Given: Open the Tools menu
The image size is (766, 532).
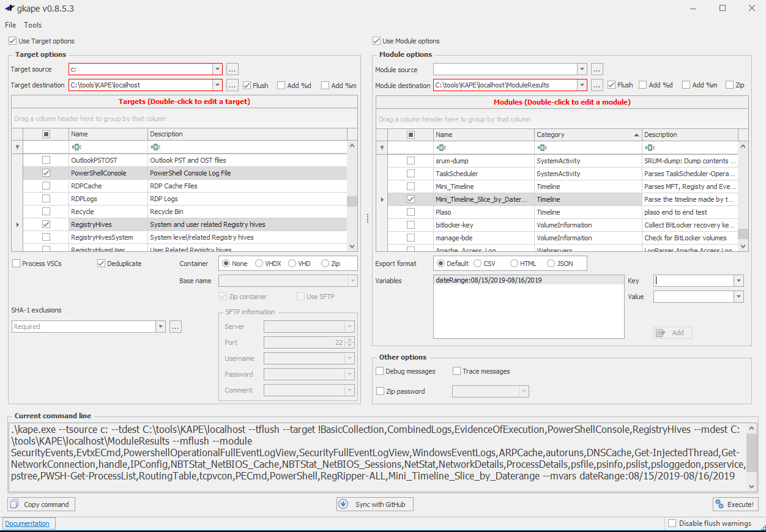Looking at the screenshot, I should coord(33,25).
